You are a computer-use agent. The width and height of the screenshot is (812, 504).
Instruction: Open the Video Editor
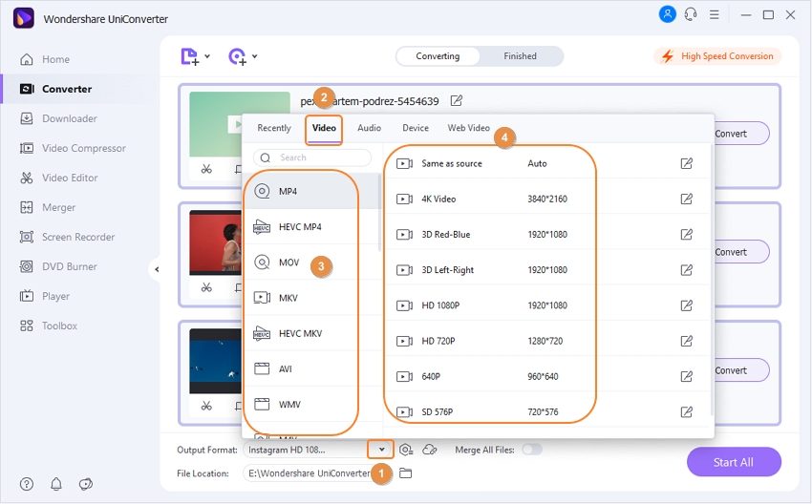point(58,178)
